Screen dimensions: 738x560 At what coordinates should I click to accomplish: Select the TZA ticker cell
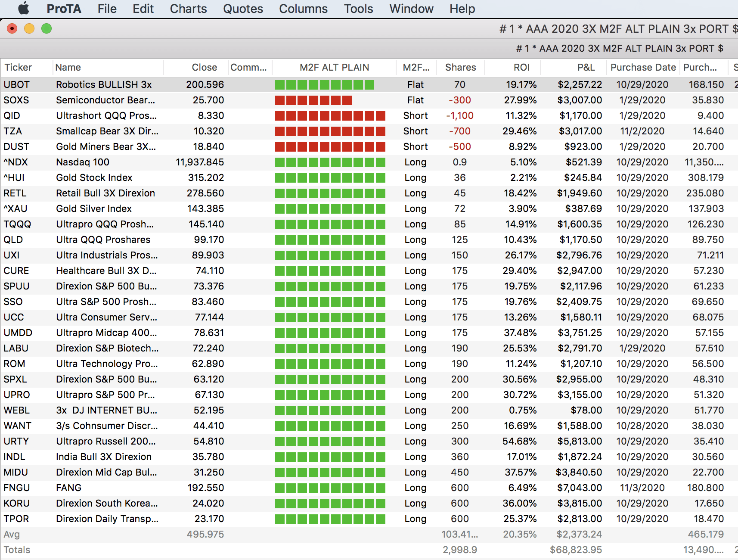(x=13, y=131)
